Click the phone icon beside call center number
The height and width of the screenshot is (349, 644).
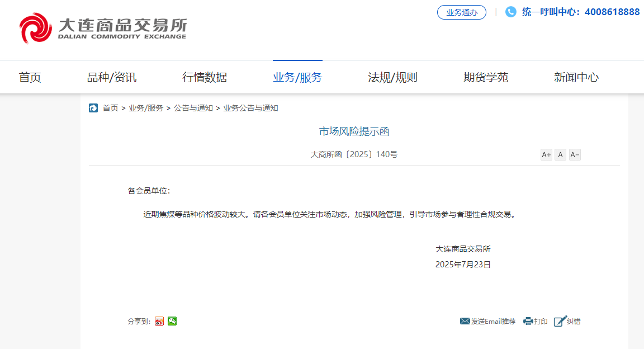pyautogui.click(x=510, y=12)
